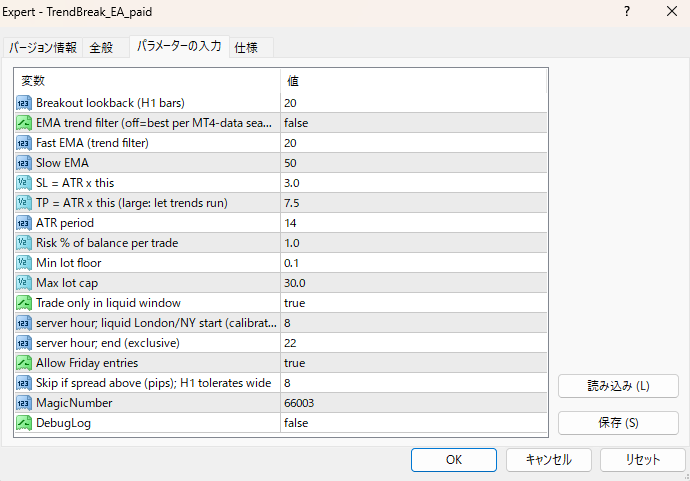Screen dimensions: 690x481
Task: Select the "Min lot floor" variable label
Action: click(x=69, y=263)
